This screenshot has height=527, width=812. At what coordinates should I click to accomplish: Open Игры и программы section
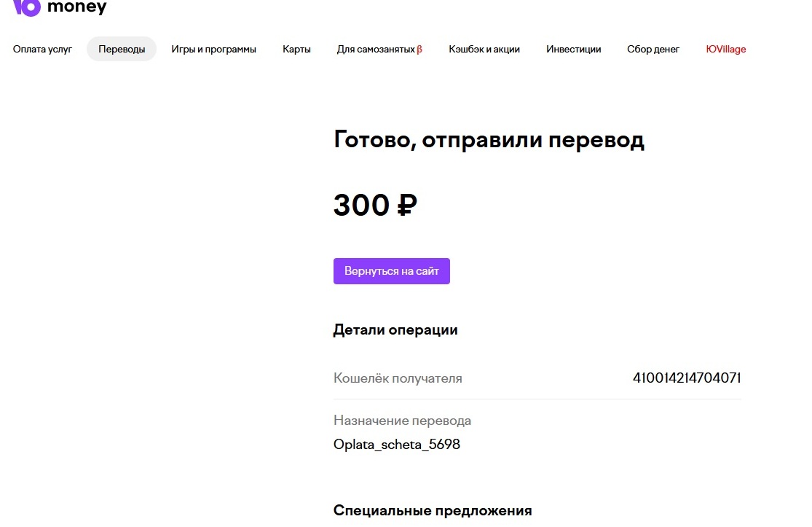[x=214, y=50]
